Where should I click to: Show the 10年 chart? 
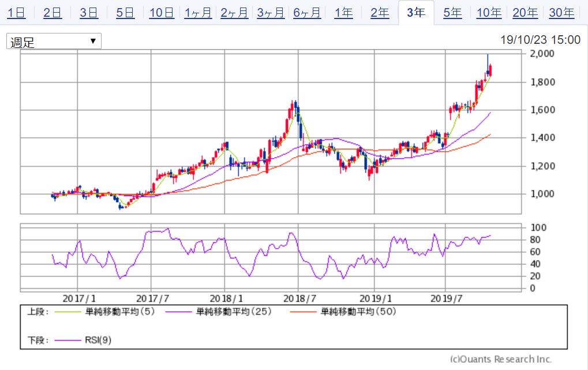click(489, 13)
